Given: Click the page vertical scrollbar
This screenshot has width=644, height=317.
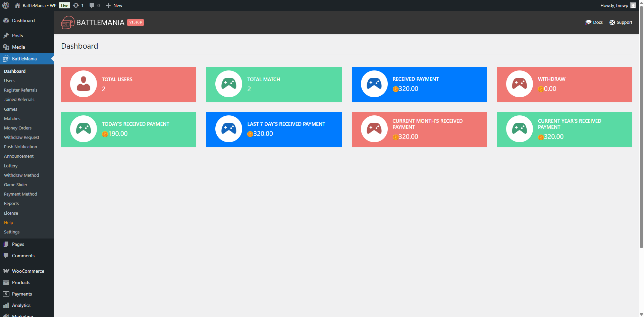Looking at the screenshot, I should coord(641,127).
